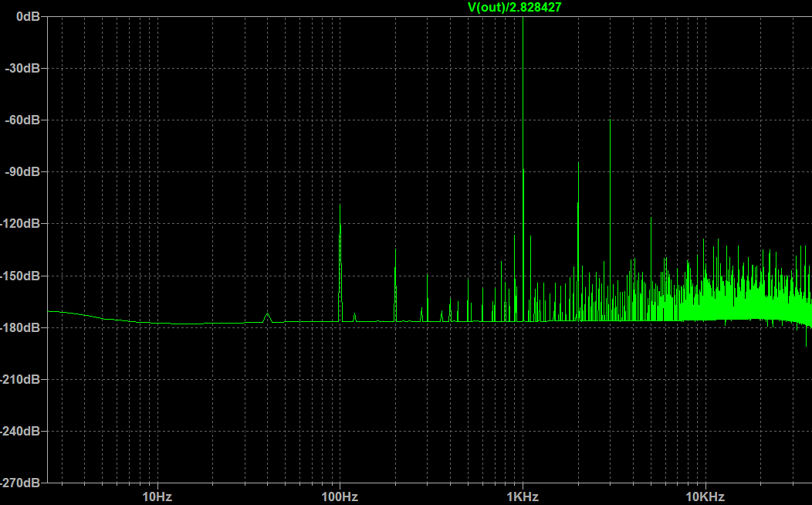Click the -180dB axis label
The width and height of the screenshot is (812, 505).
(19, 328)
